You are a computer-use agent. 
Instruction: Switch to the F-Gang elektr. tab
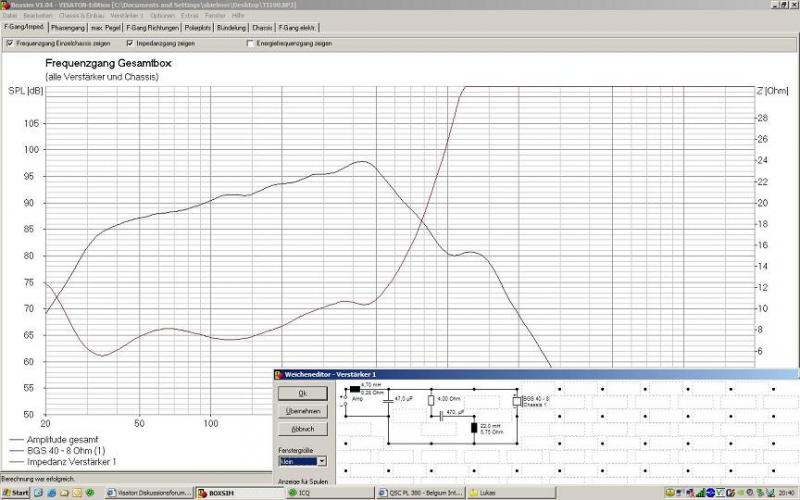pos(297,28)
